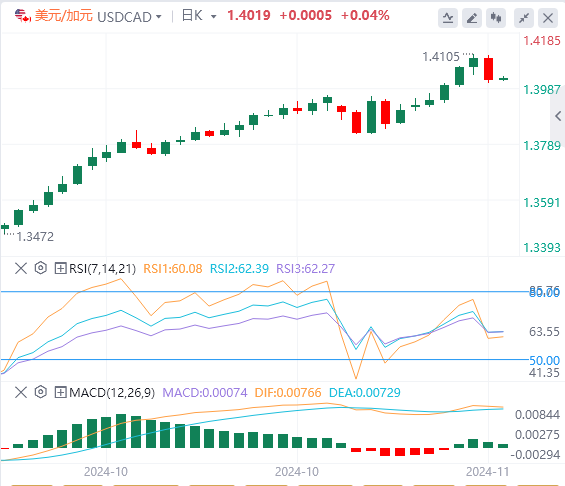This screenshot has width=565, height=486.
Task: Click the 2024-11 date label
Action: (488, 472)
